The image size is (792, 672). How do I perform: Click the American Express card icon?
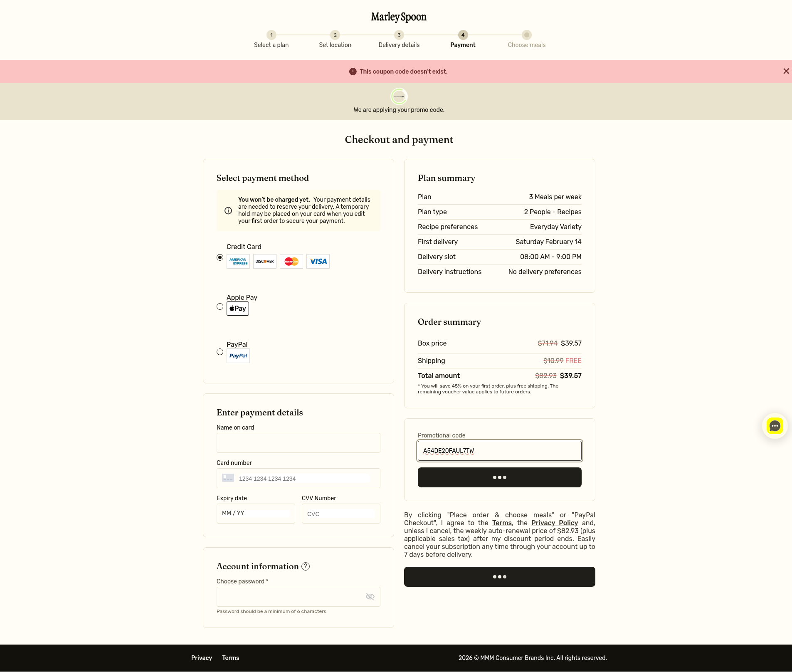[x=238, y=262]
